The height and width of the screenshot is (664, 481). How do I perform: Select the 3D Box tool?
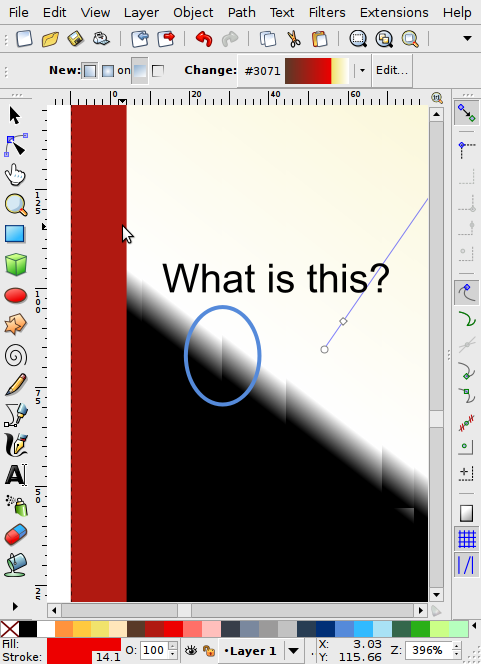pos(16,265)
